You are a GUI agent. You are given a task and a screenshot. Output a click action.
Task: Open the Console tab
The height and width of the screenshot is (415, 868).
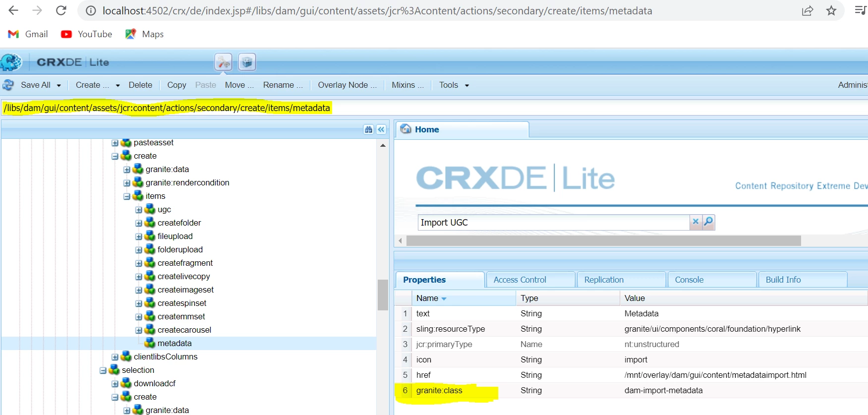pos(712,280)
